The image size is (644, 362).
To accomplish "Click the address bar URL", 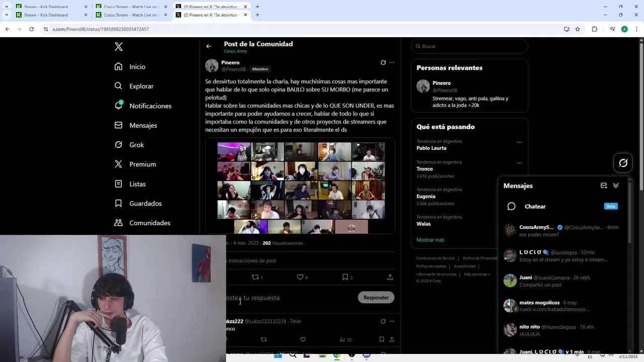I will click(x=101, y=29).
